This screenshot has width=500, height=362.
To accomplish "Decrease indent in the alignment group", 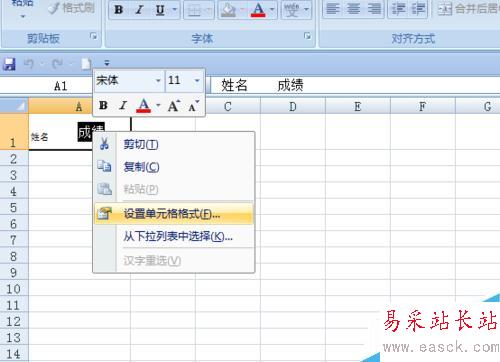I will tap(398, 9).
